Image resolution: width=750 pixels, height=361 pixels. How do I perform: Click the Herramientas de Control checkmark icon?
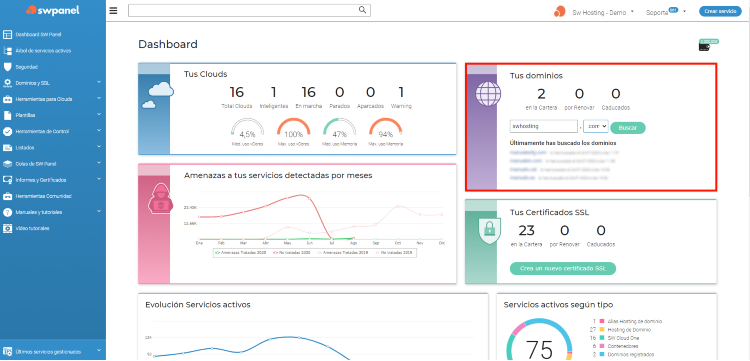pos(7,131)
